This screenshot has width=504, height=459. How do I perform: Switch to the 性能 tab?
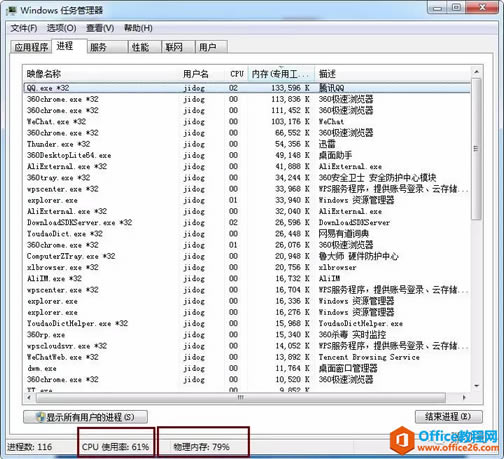coord(145,47)
